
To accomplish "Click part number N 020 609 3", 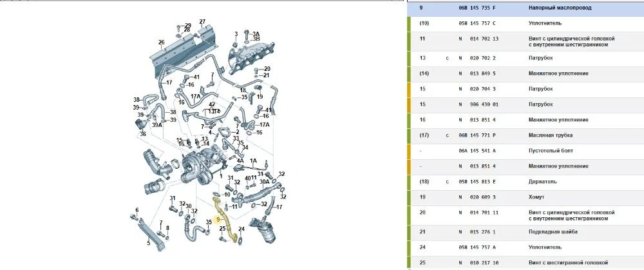I will coord(477,197).
